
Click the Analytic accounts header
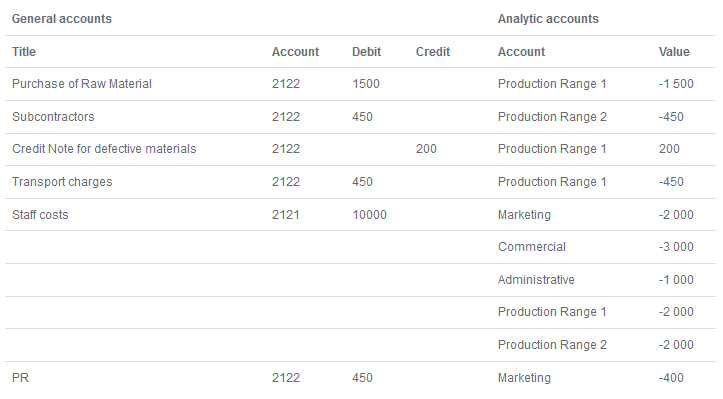(548, 19)
